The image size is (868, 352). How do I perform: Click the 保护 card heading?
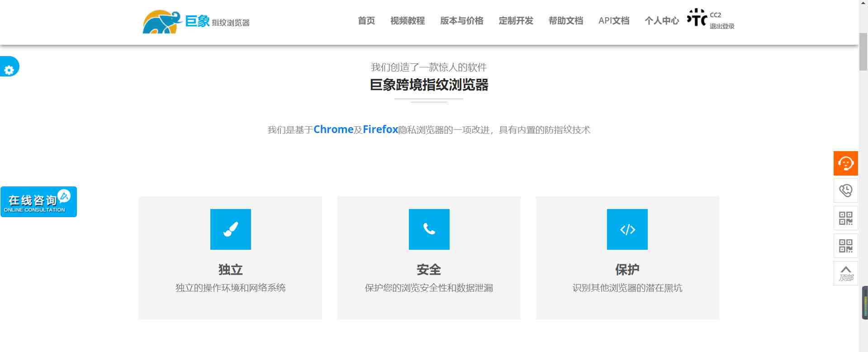627,270
